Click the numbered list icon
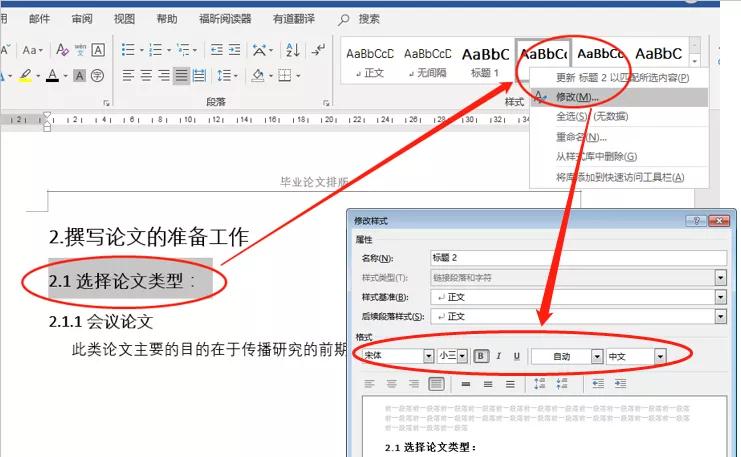This screenshot has height=457, width=741. pos(155,50)
